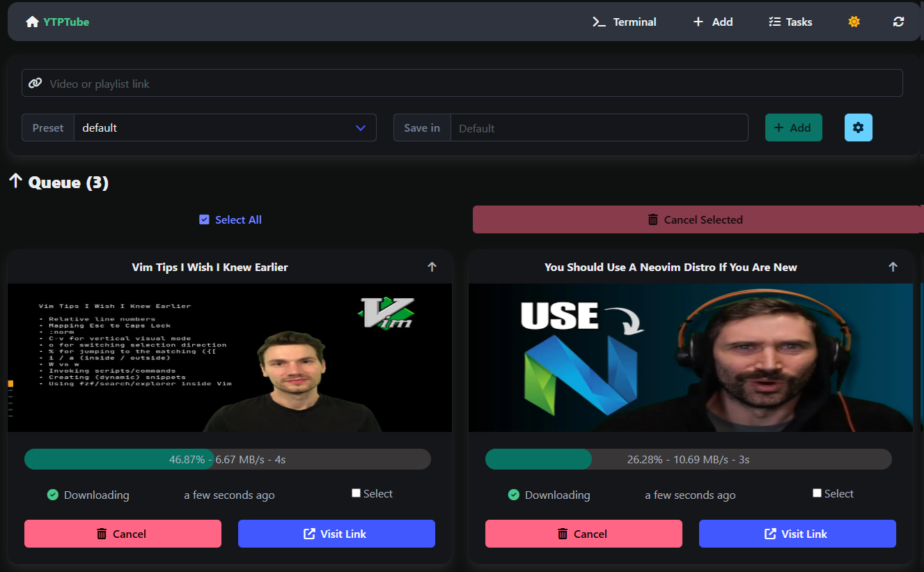Screen dimensions: 924x572
Task: Click the Save in folder field
Action: point(600,127)
